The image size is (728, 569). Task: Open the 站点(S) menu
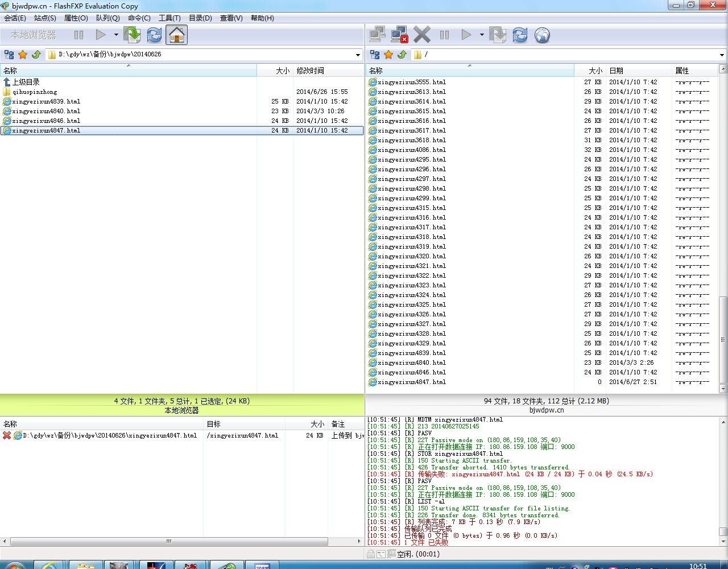(x=45, y=18)
